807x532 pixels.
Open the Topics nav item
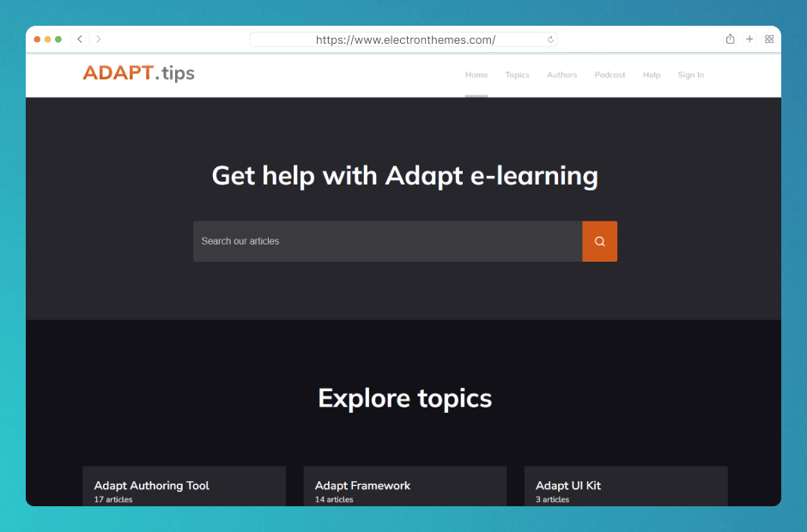click(x=517, y=76)
